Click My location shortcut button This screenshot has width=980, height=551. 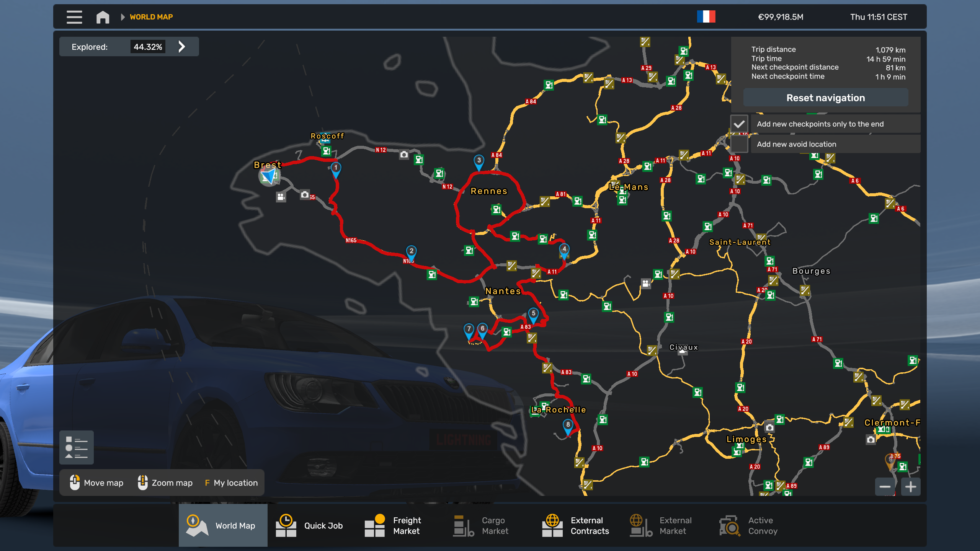click(x=231, y=483)
